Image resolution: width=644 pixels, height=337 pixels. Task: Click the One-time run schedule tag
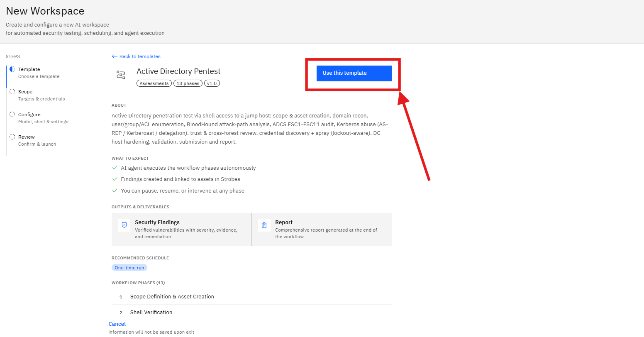click(129, 268)
